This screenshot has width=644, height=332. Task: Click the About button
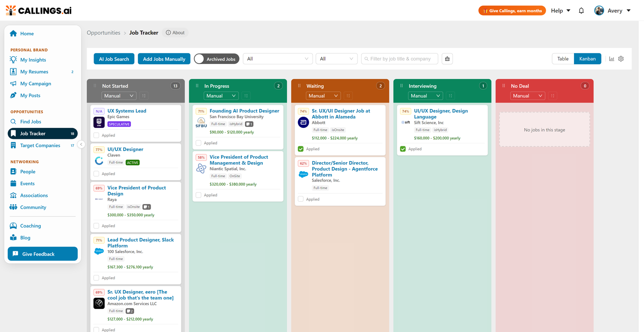click(x=175, y=33)
